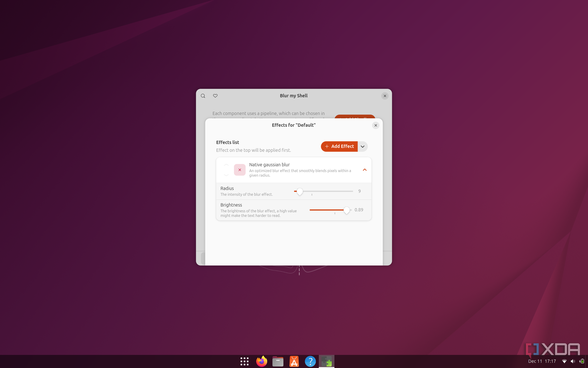The image size is (588, 368).
Task: Click the volume speaker icon
Action: coord(573,361)
